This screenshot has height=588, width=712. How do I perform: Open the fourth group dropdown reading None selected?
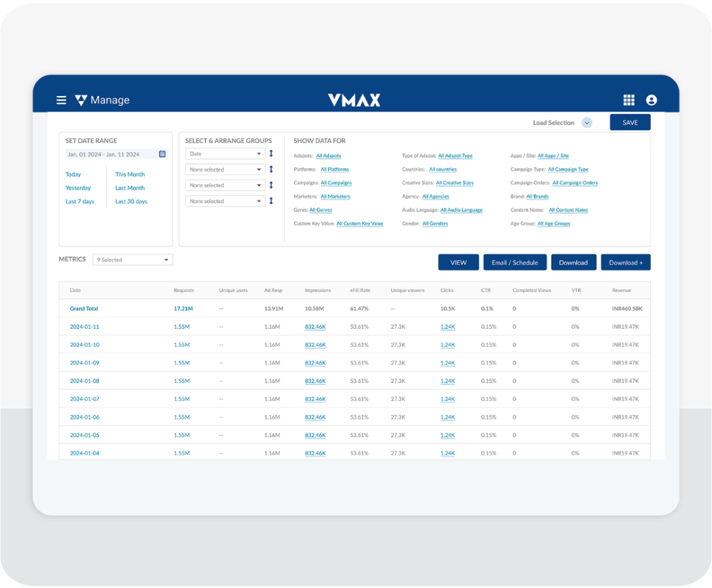pyautogui.click(x=225, y=201)
